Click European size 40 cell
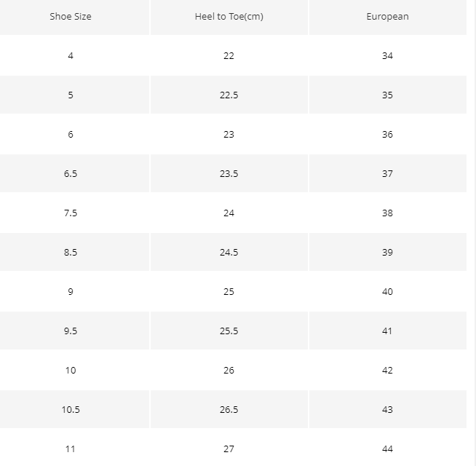The width and height of the screenshot is (476, 466). [388, 292]
